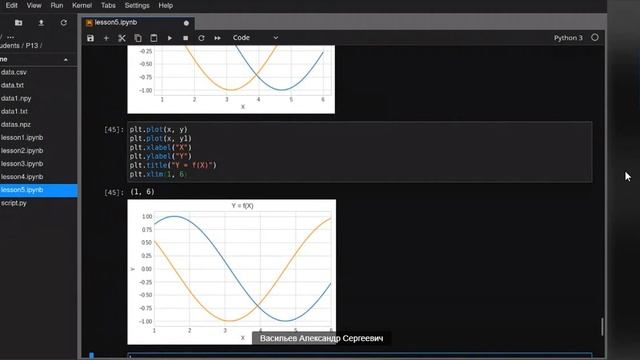
Task: Open the Tabs menu
Action: 108,5
